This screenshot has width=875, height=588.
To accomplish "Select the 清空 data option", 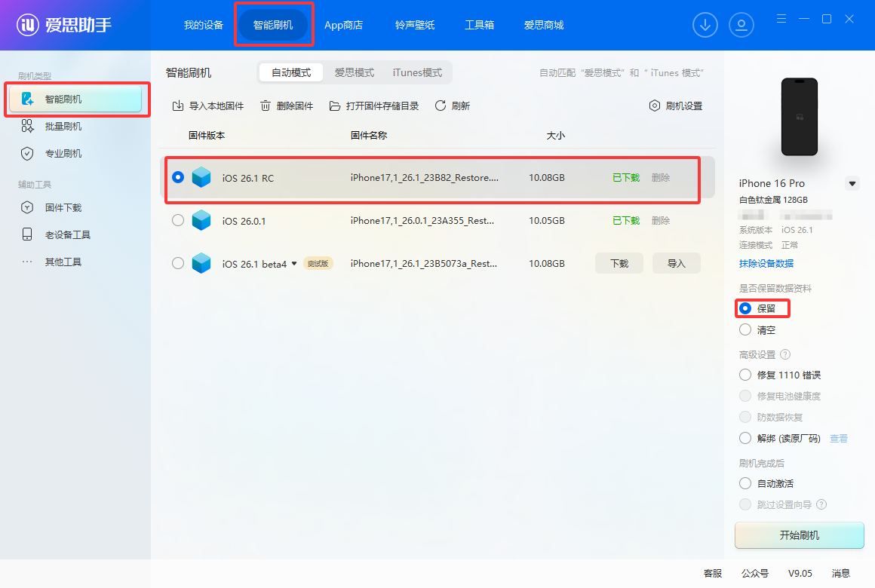I will point(757,329).
